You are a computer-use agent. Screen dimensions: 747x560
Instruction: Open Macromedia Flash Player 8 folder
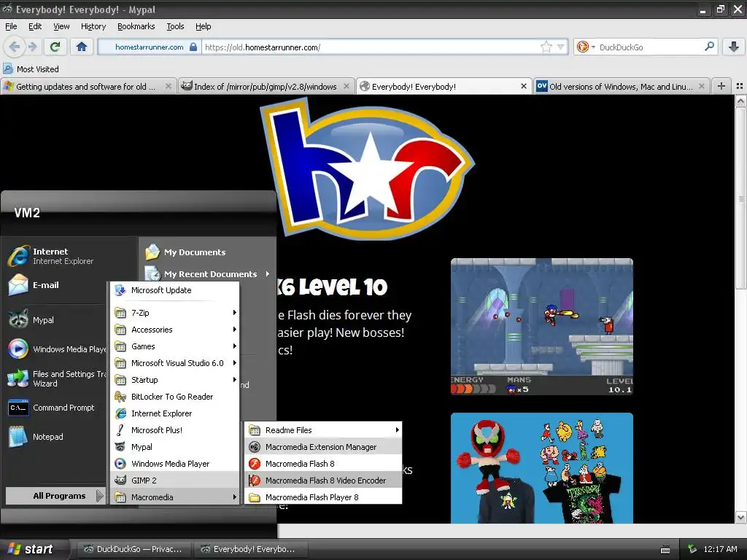[x=323, y=497]
